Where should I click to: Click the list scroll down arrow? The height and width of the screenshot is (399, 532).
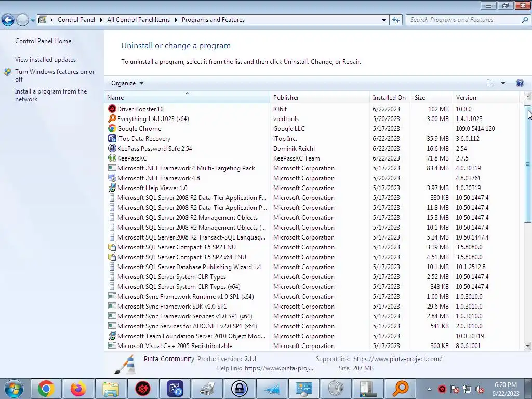[x=527, y=346]
